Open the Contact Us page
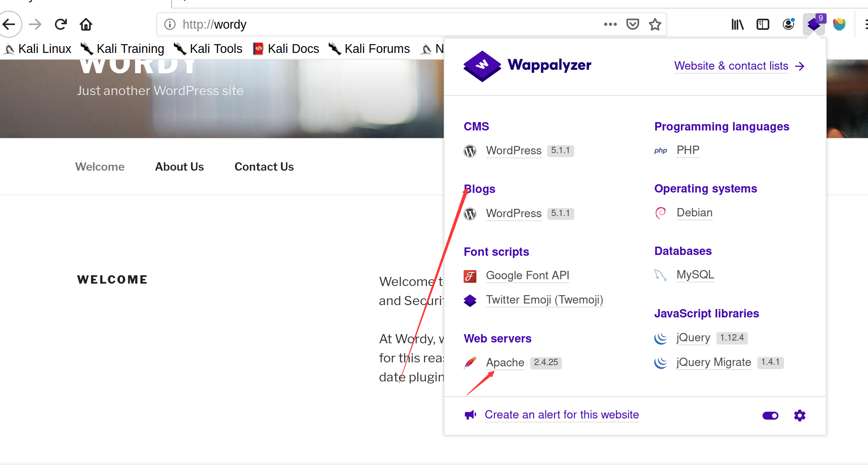868x465 pixels. point(264,167)
